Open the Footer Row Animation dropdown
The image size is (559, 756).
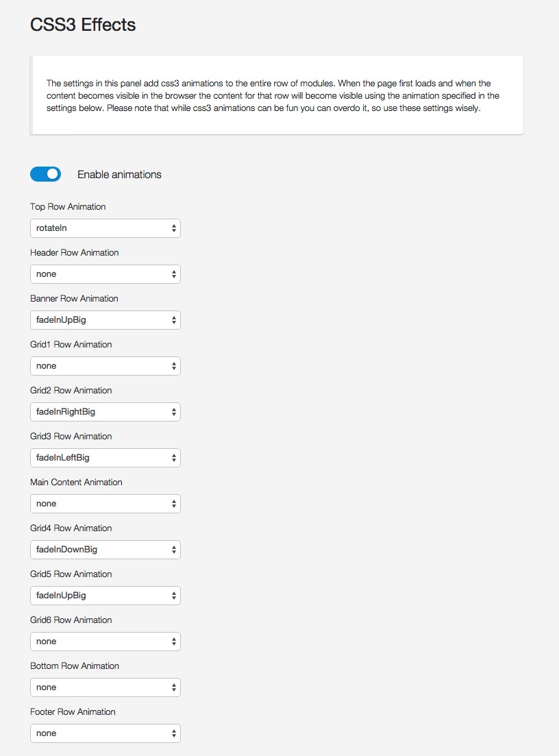(105, 733)
